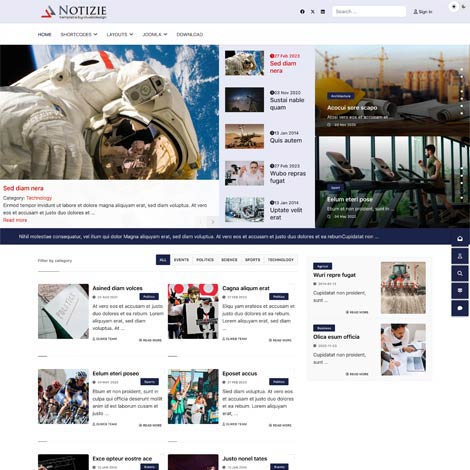Switch to light mode with the sun icon
This screenshot has height=470, width=470.
tap(454, 6)
